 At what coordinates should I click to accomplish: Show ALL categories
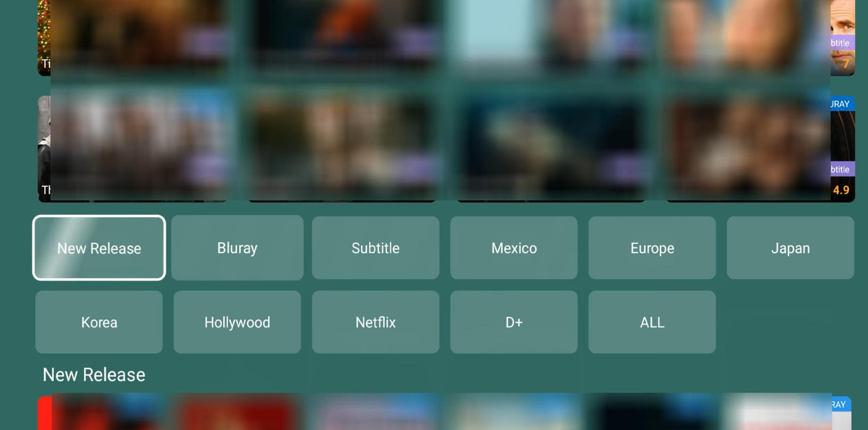click(x=652, y=322)
